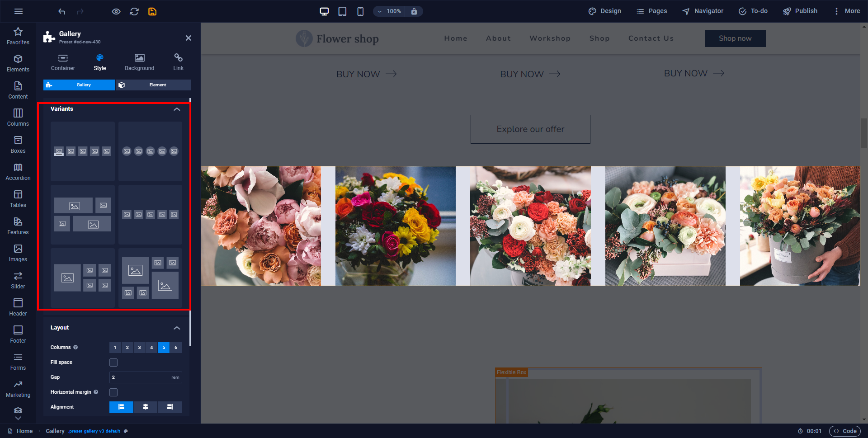Open Content in the sidebar
This screenshot has height=438, width=868.
click(x=18, y=90)
